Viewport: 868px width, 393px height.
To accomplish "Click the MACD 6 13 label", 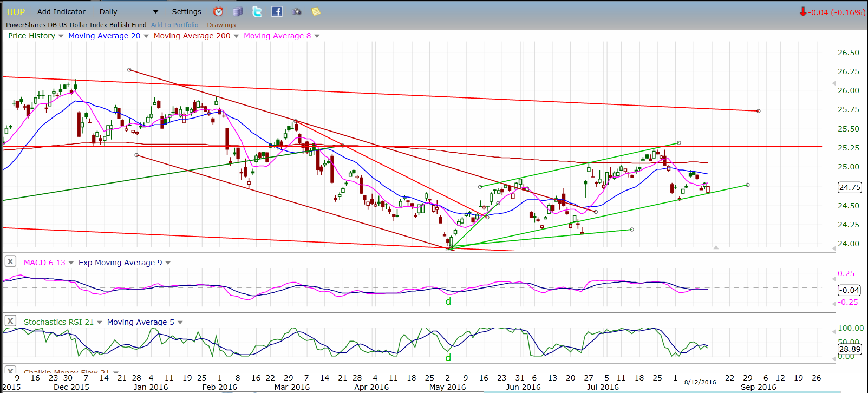I will click(x=44, y=263).
